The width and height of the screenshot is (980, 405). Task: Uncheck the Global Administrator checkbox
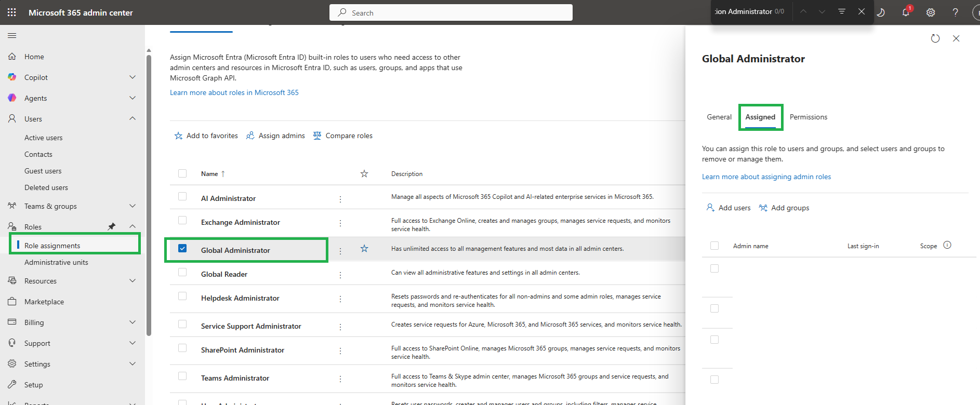point(182,248)
